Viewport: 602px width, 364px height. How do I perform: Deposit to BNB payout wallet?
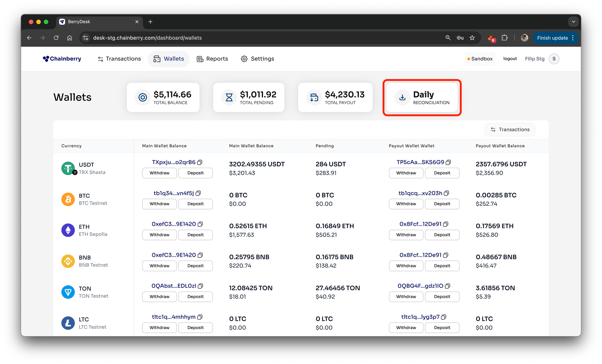pyautogui.click(x=442, y=266)
